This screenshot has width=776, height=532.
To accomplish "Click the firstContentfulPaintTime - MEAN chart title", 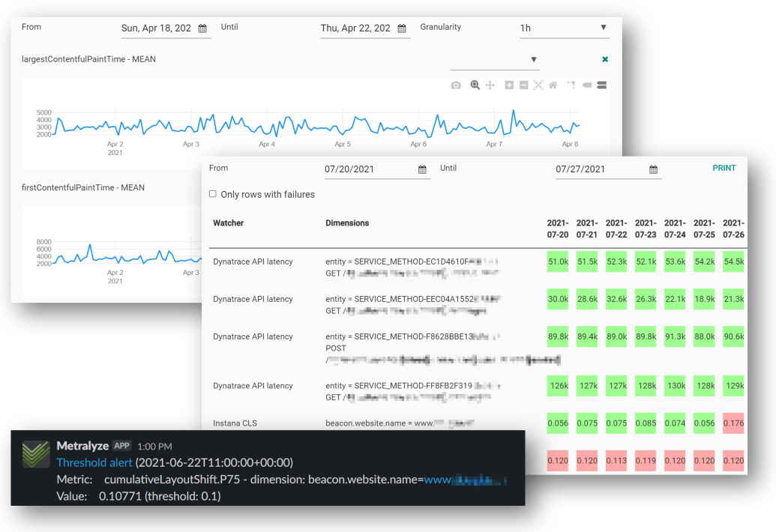I will click(x=83, y=188).
